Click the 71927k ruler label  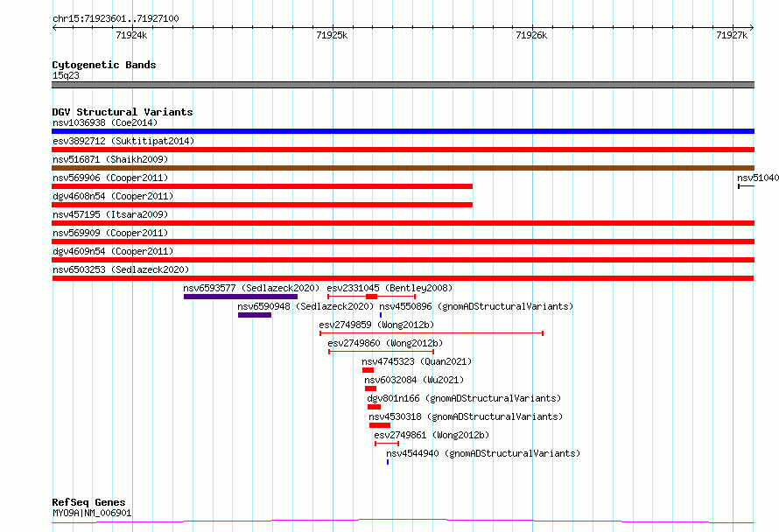click(x=732, y=35)
